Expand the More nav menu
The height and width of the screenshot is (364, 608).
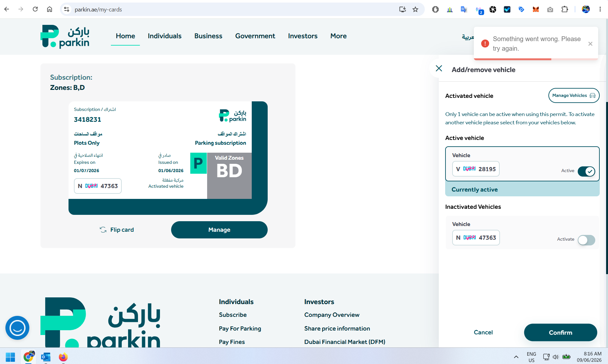point(338,36)
